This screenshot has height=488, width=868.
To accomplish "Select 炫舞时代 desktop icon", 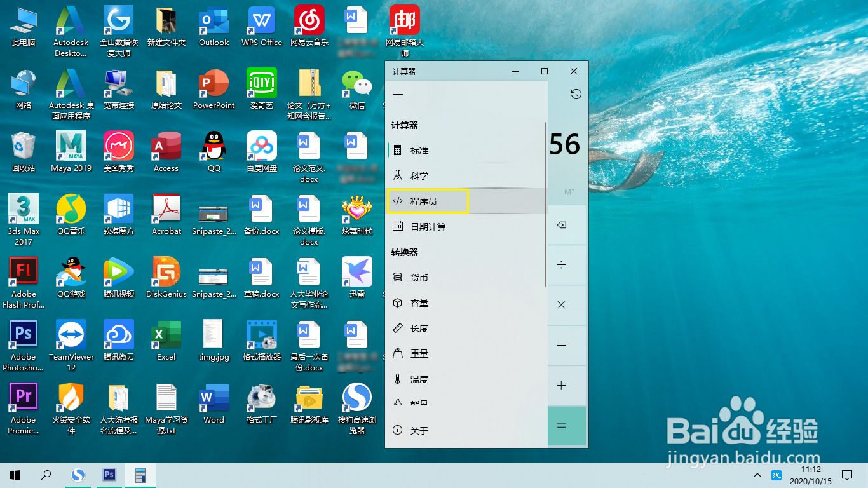I will pos(357,216).
